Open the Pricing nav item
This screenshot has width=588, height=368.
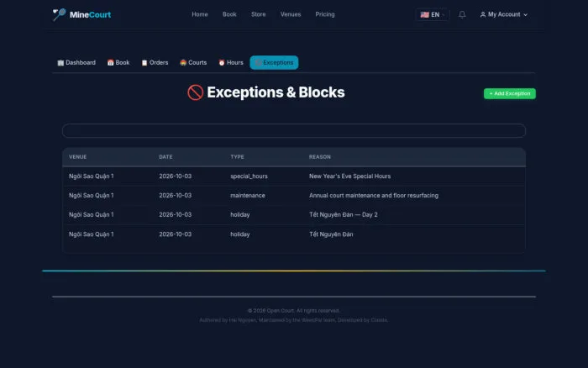(325, 14)
